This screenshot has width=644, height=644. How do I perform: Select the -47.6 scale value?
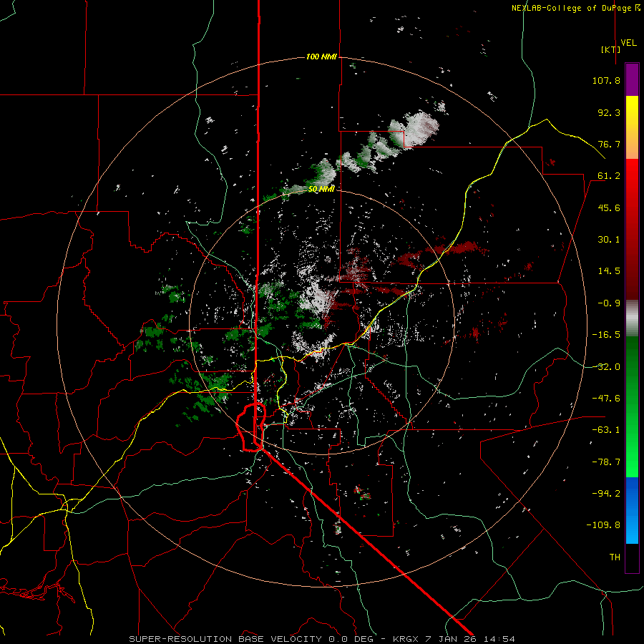pos(606,399)
